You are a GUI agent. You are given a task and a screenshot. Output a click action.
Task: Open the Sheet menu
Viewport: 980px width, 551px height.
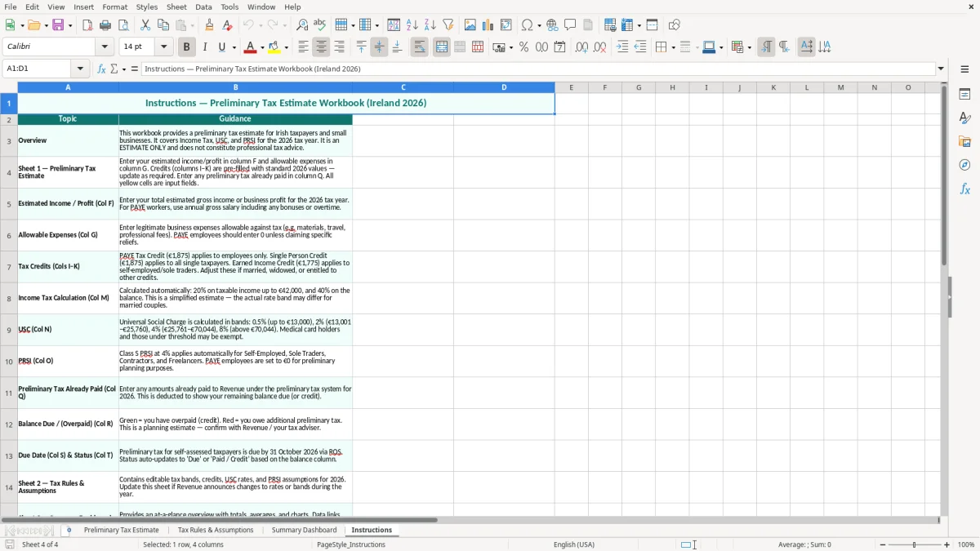coord(176,7)
